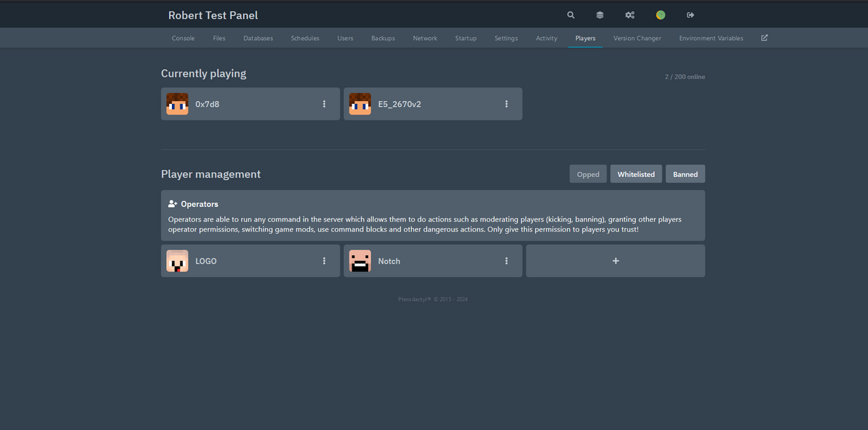The height and width of the screenshot is (430, 868).
Task: Click the Operators section person icon
Action: pyautogui.click(x=172, y=203)
